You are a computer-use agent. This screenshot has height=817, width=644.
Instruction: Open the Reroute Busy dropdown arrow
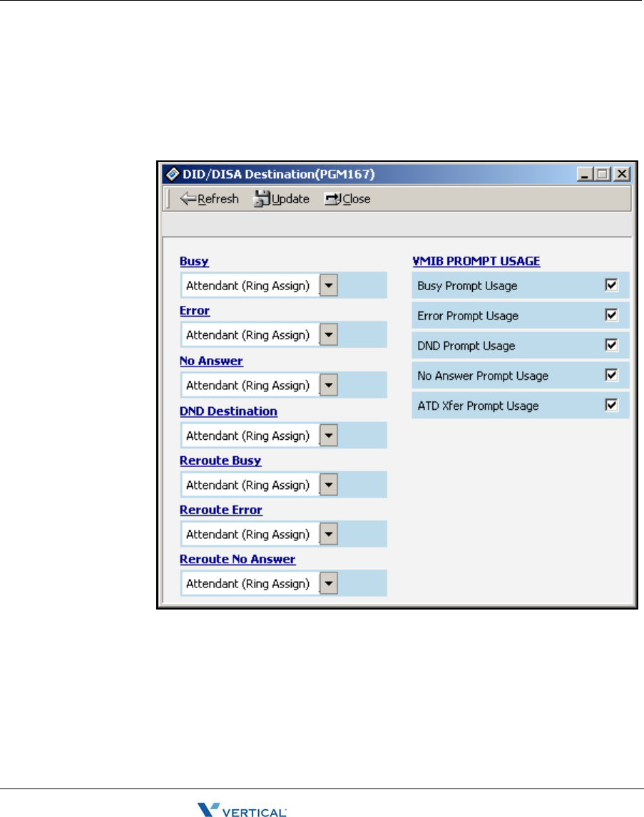(x=328, y=485)
